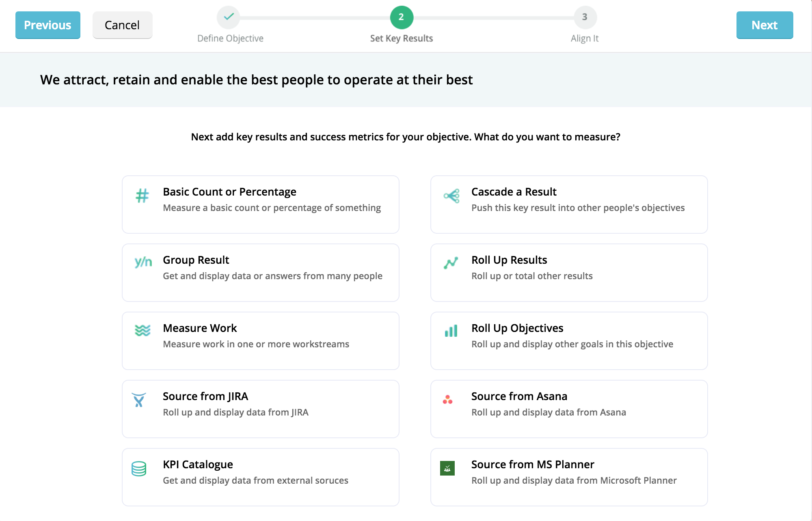This screenshot has height=521, width=812.
Task: Proceed with the Next button
Action: coord(764,25)
